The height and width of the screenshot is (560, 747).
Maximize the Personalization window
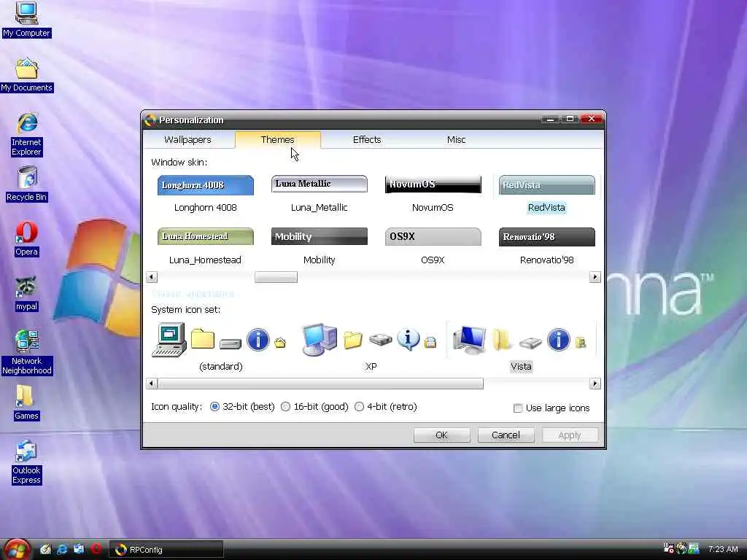click(x=570, y=119)
